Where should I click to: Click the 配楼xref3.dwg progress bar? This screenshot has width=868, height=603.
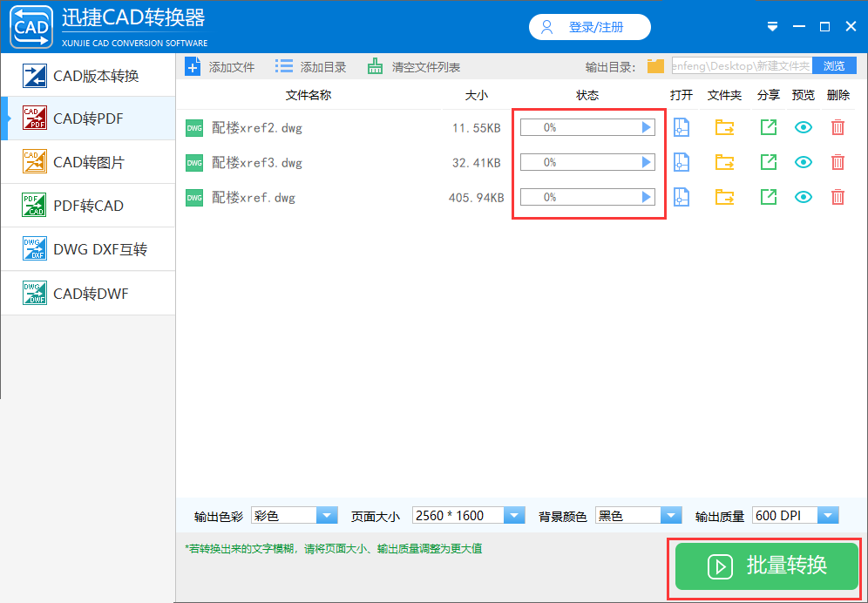587,162
